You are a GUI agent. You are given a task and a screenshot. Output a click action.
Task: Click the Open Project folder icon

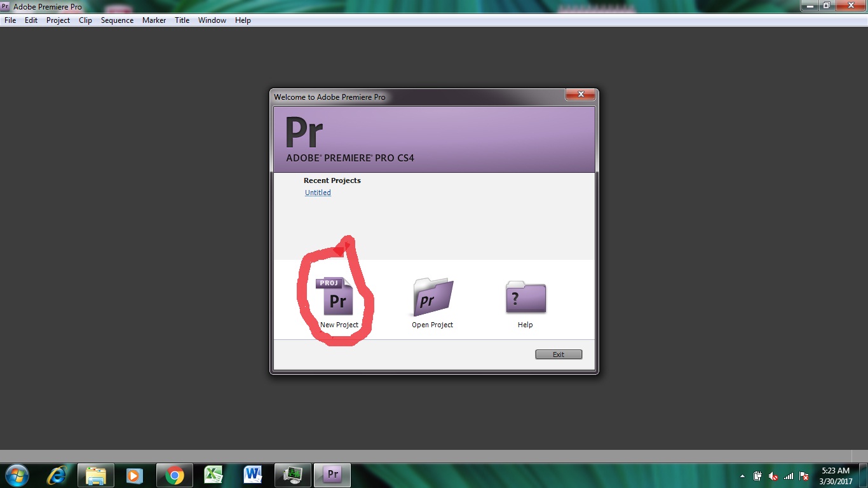(x=433, y=297)
